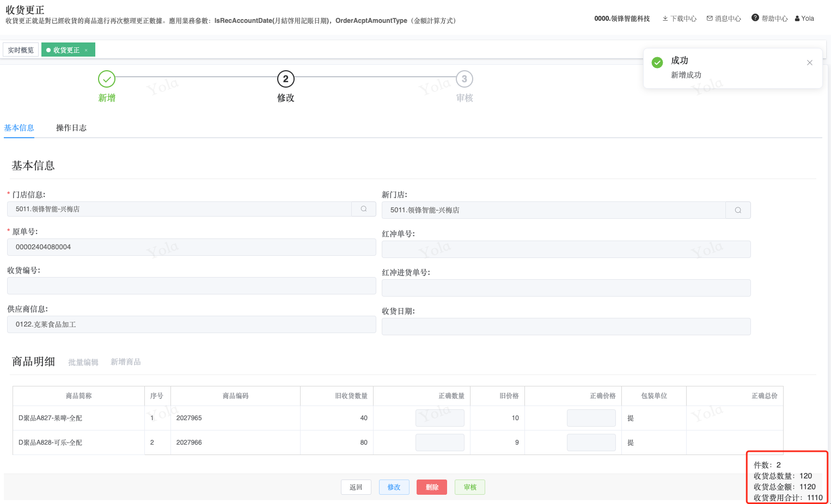Screen dimensions: 831x504
Task: Open the 操作日志 tab
Action: coord(71,128)
